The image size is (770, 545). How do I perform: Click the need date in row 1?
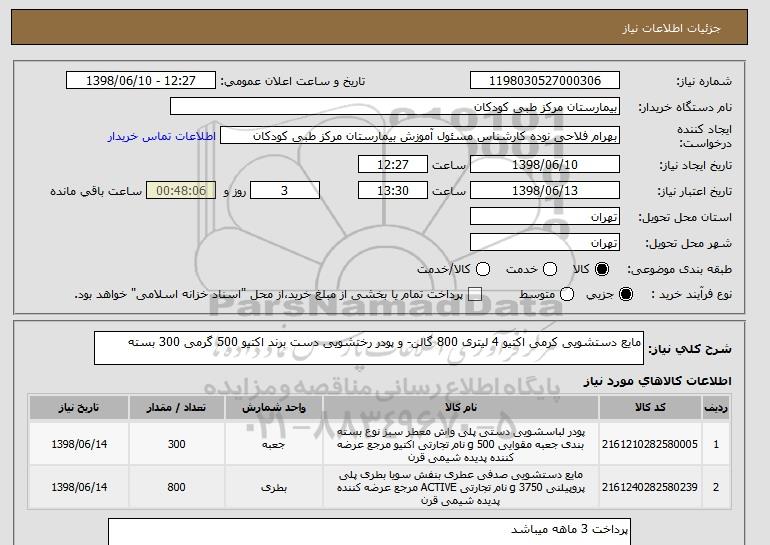click(79, 444)
